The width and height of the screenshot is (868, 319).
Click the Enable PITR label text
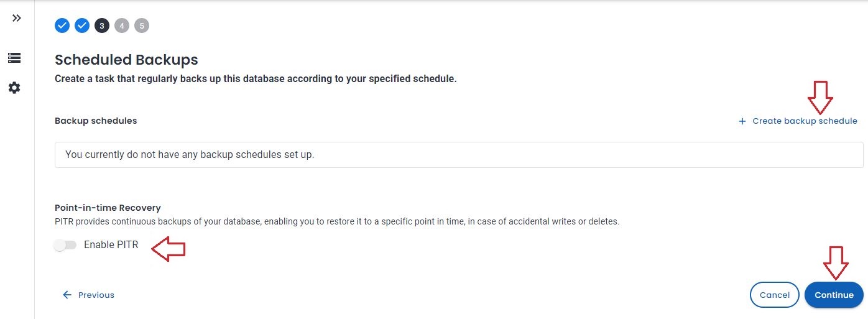pyautogui.click(x=111, y=245)
